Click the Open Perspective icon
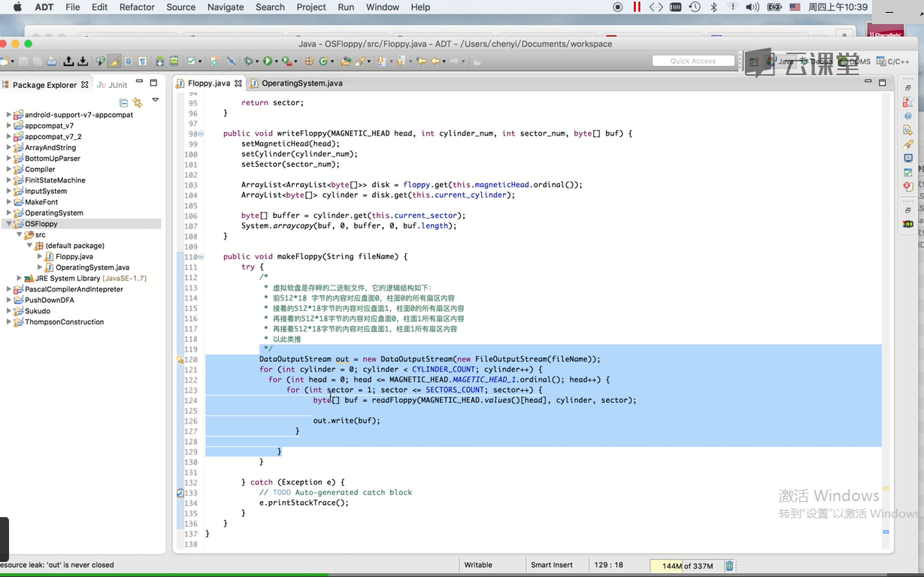Viewport: 924px width, 577px height. (x=753, y=62)
